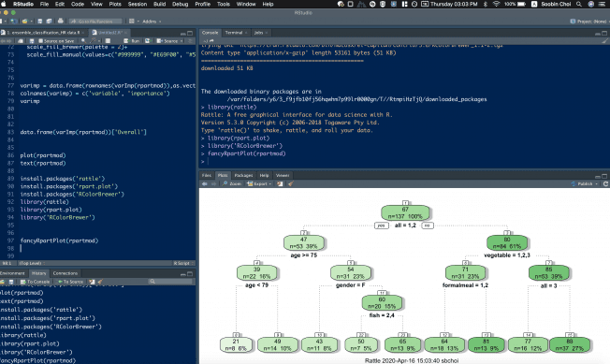Image resolution: width=610 pixels, height=364 pixels.
Task: Save all open documents
Action: click(49, 21)
